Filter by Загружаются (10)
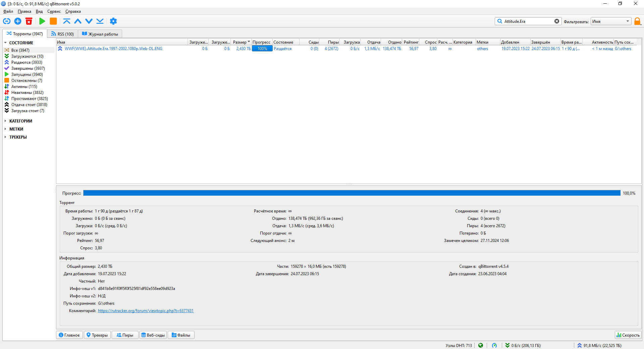The image size is (644, 349). (27, 56)
